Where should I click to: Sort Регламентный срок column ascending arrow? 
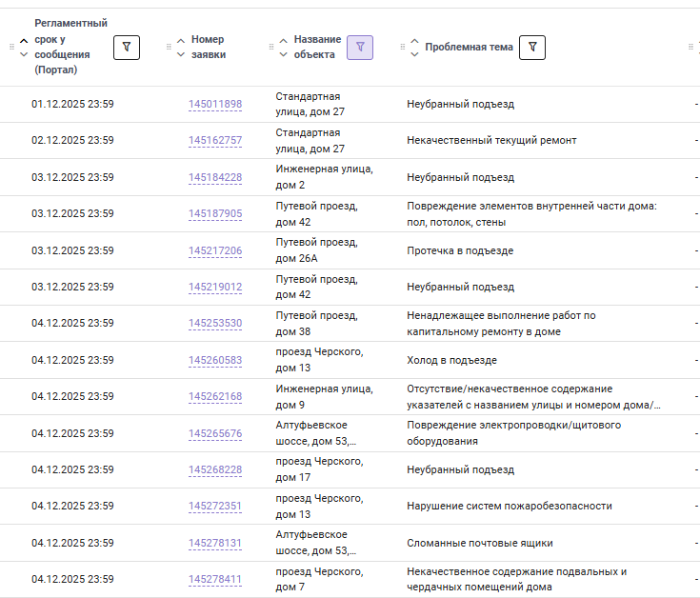(x=24, y=41)
